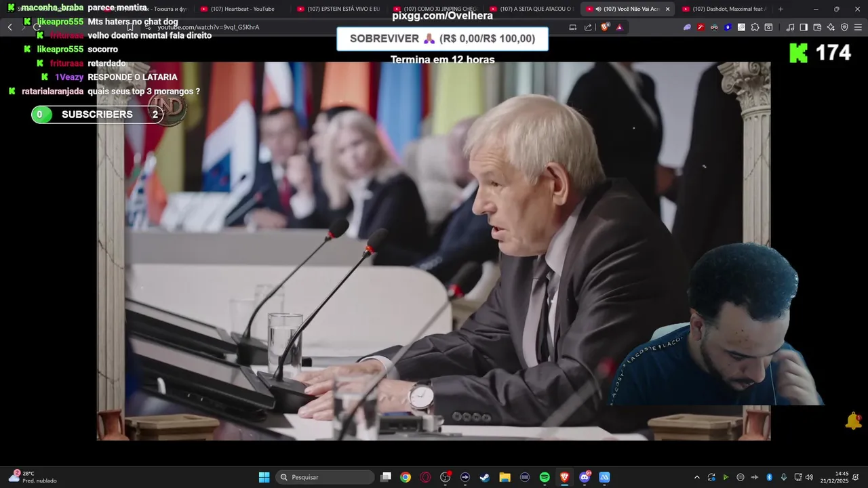Open Spotify from the taskbar
This screenshot has width=868, height=488.
(545, 477)
